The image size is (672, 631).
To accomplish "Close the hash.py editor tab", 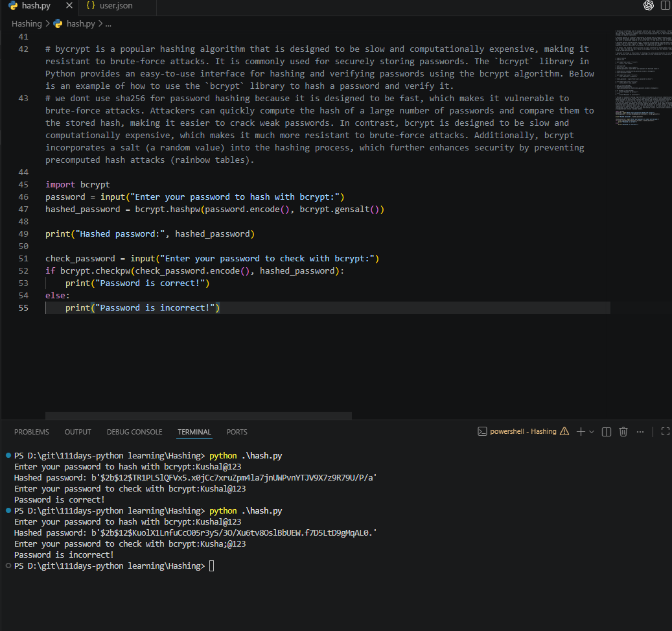I will click(x=69, y=6).
